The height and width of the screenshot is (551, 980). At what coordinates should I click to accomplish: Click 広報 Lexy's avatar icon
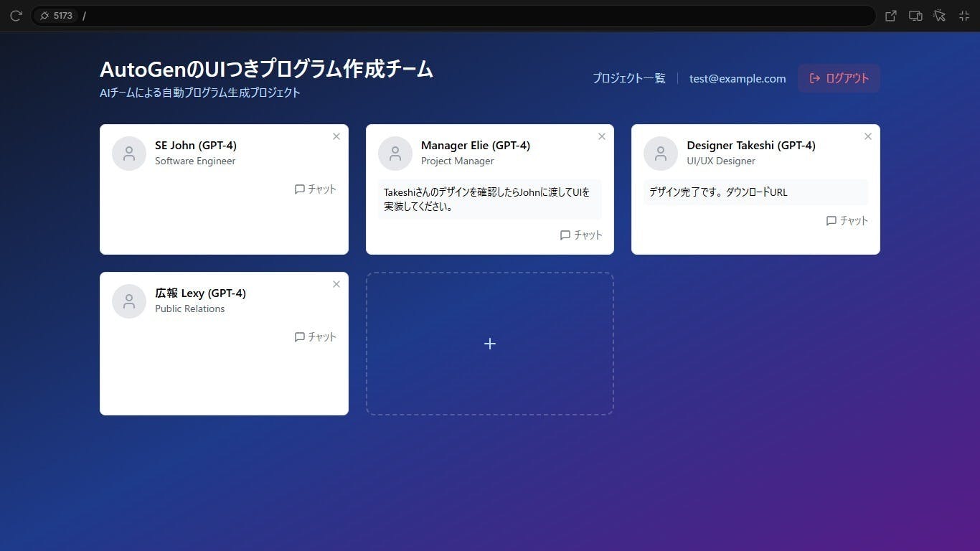pos(128,301)
